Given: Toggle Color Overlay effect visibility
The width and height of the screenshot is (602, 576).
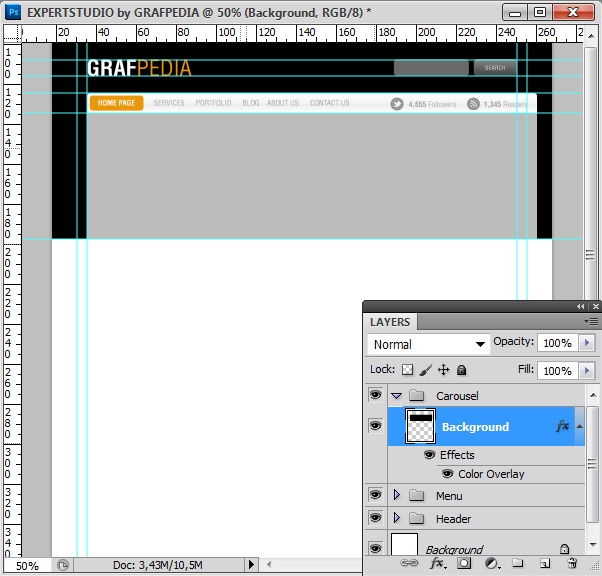Looking at the screenshot, I should point(447,474).
